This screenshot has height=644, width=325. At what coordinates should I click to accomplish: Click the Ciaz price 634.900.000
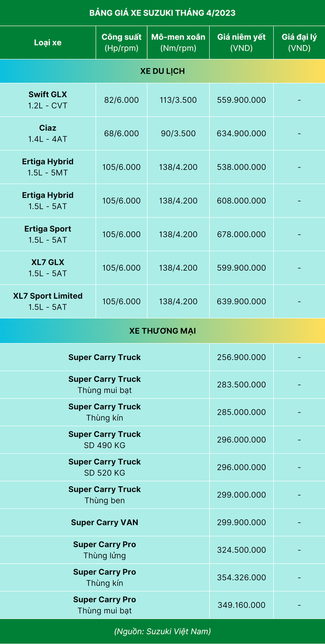(241, 133)
